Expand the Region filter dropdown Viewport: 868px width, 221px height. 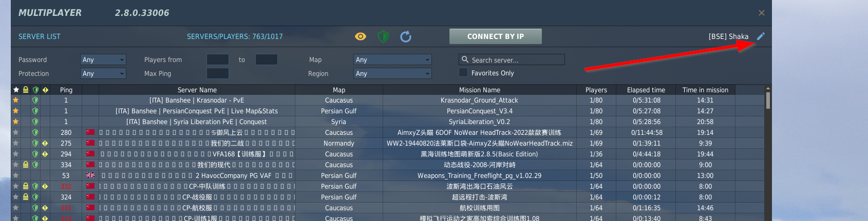pos(392,73)
